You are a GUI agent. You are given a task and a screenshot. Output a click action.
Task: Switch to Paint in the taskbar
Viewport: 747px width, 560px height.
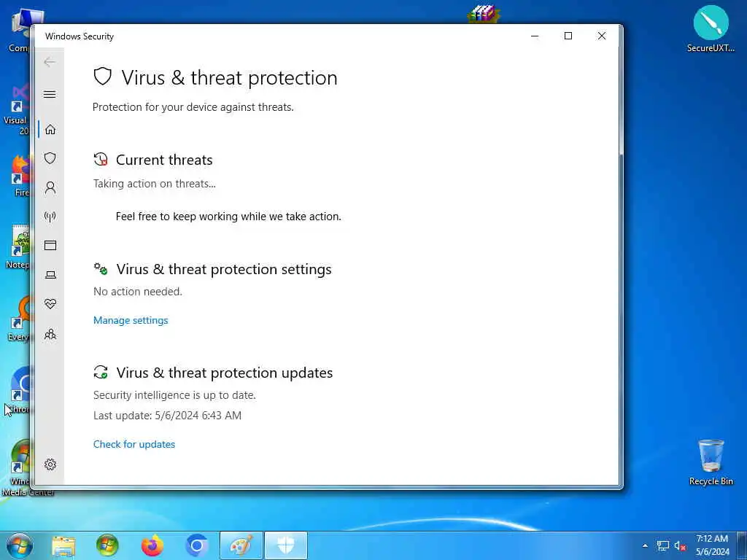(x=241, y=545)
